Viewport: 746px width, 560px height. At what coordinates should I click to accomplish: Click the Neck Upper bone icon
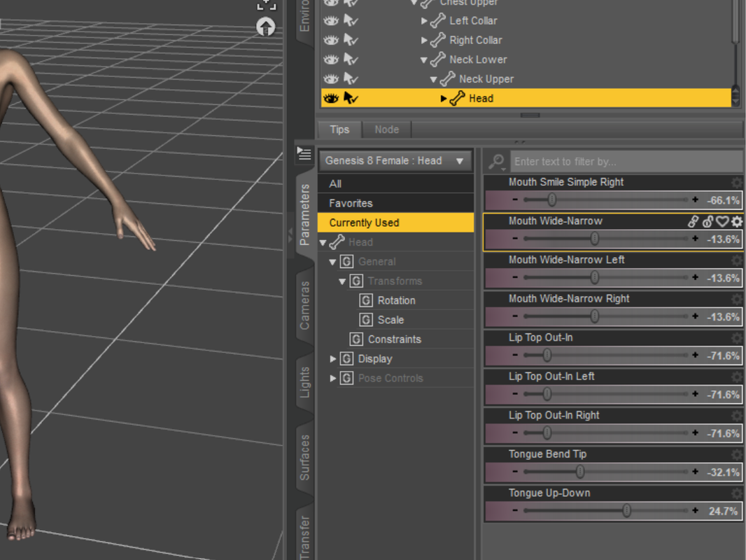[447, 79]
